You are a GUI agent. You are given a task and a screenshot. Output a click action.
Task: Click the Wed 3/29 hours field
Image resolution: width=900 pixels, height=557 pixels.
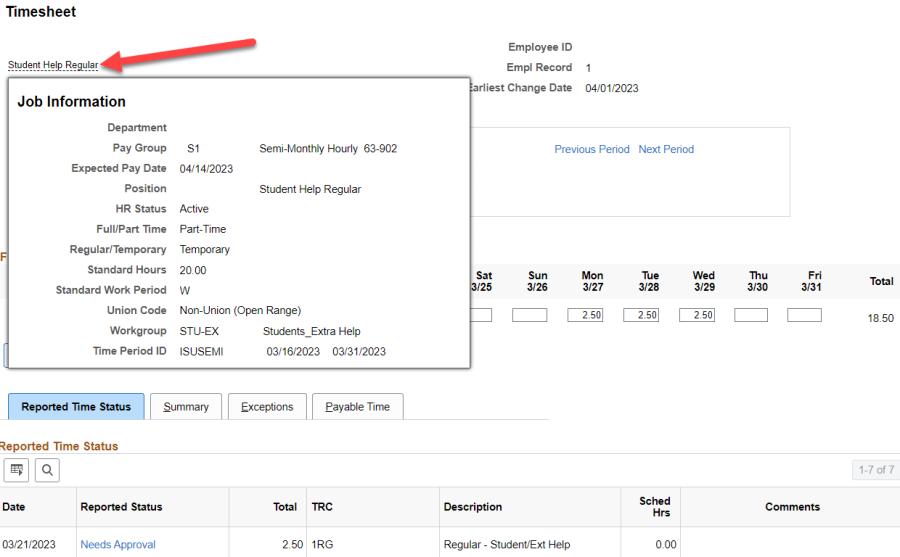[696, 315]
